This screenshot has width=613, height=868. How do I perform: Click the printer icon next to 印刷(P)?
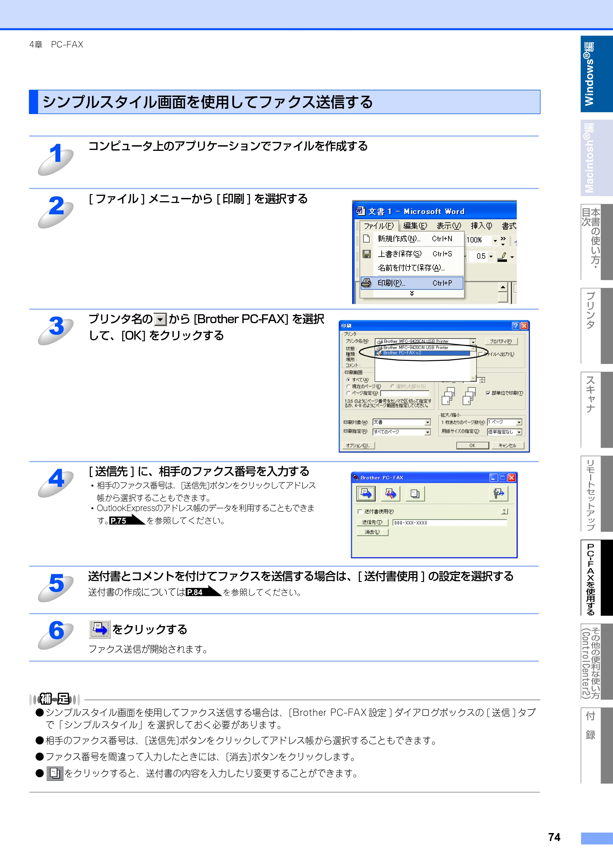(x=367, y=283)
